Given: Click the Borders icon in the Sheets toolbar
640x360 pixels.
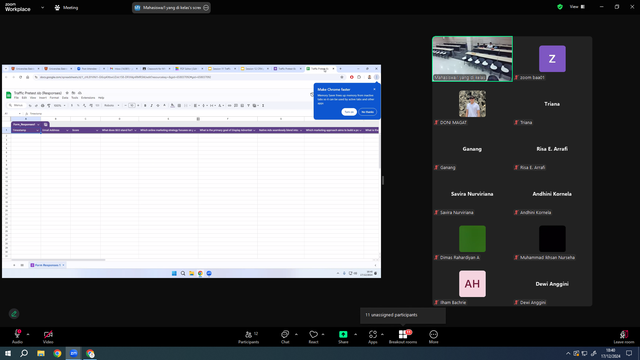Looking at the screenshot, I should (x=179, y=106).
